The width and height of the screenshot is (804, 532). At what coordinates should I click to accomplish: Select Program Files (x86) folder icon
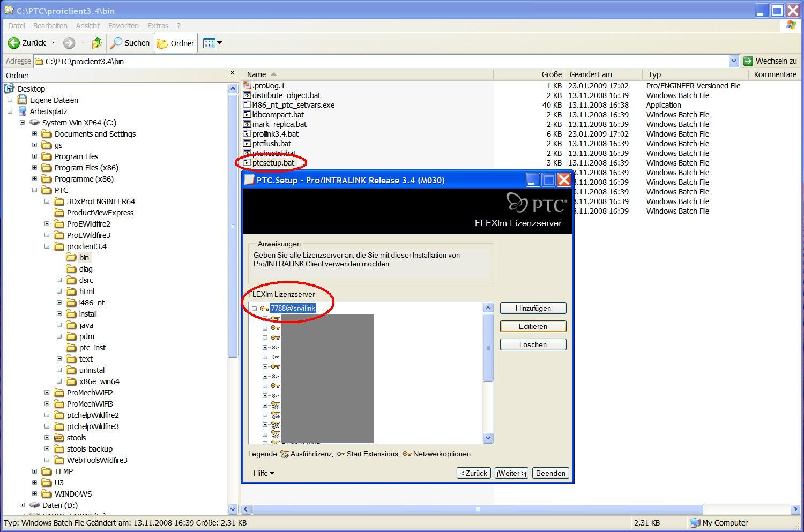47,168
